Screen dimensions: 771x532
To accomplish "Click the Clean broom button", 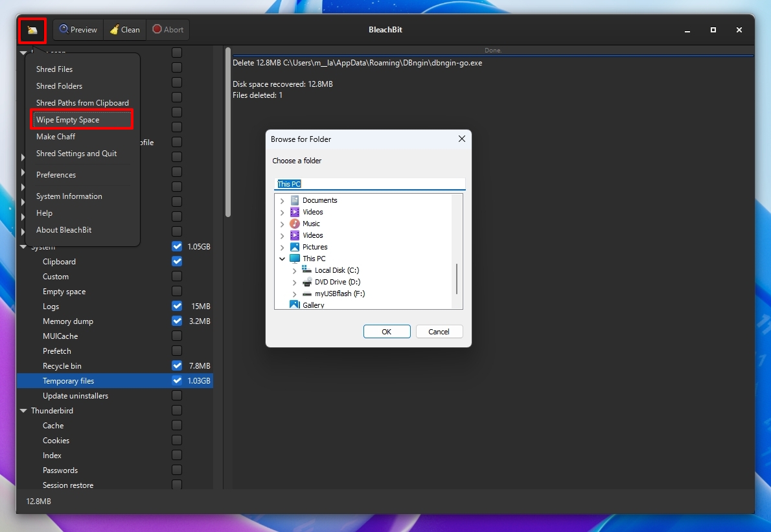I will (124, 30).
